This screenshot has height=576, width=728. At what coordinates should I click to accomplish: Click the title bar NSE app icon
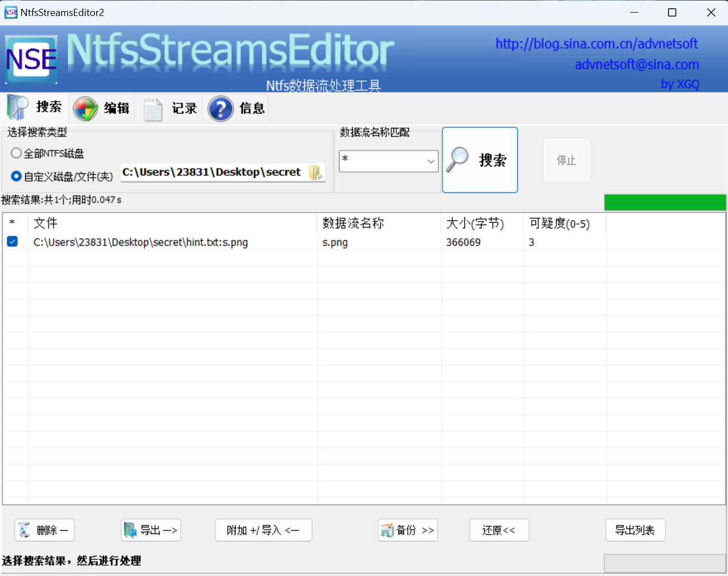(x=10, y=12)
